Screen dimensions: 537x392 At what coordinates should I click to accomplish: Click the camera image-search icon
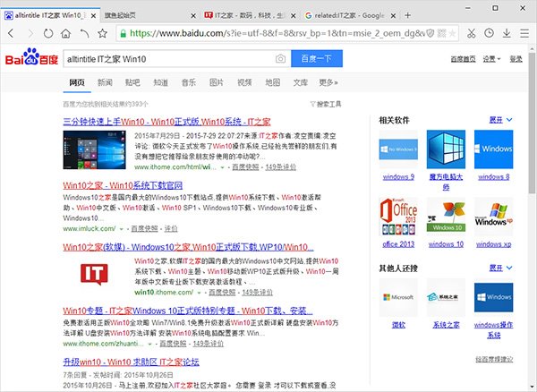[280, 59]
